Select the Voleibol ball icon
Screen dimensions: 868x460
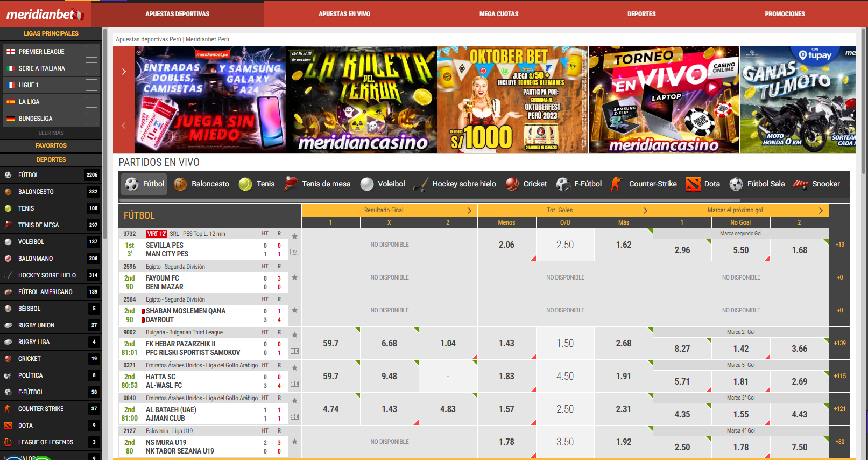click(x=367, y=184)
